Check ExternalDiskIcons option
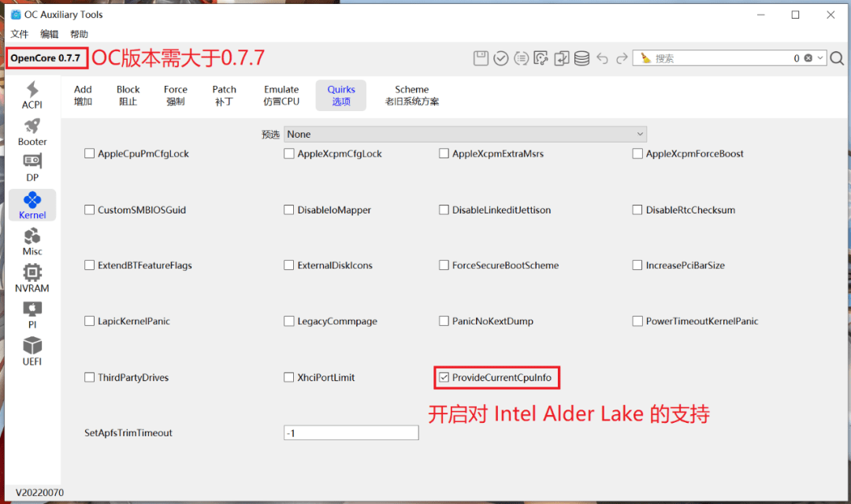Viewport: 851px width, 504px height. [x=288, y=265]
